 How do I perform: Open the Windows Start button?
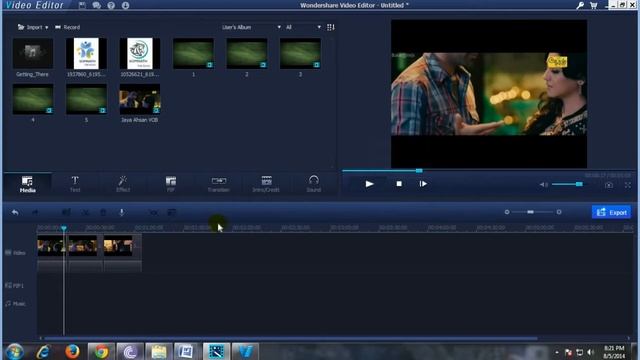(x=15, y=352)
